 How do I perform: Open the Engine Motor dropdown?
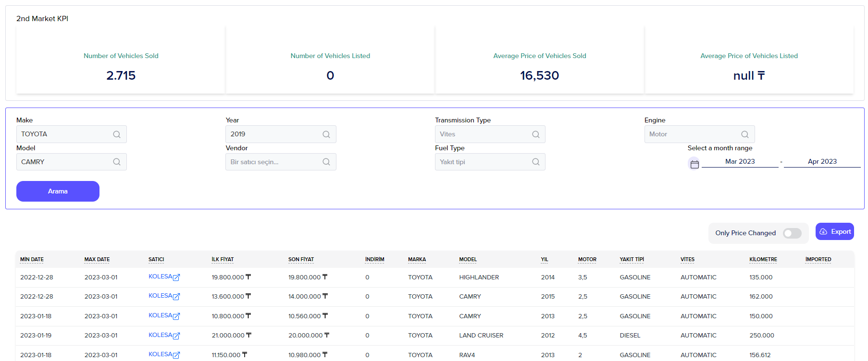700,134
